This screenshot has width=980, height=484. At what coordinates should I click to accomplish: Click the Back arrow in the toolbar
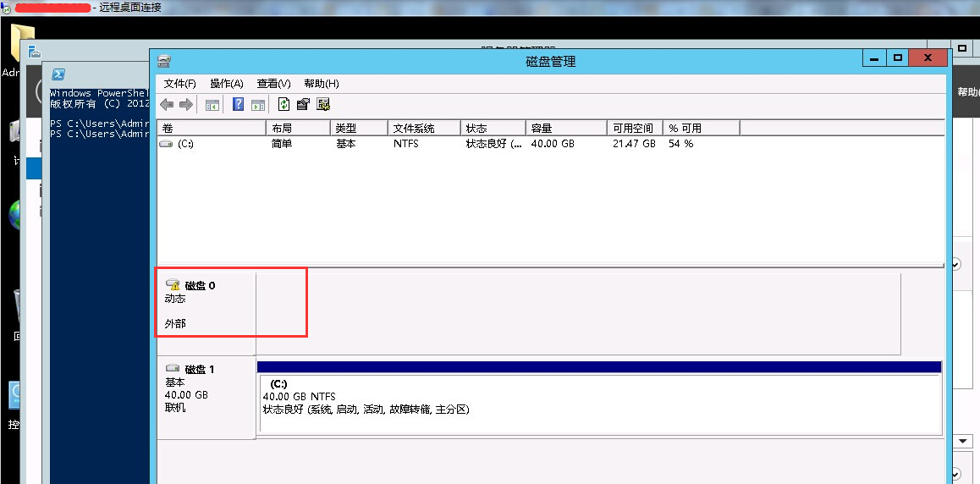[167, 104]
